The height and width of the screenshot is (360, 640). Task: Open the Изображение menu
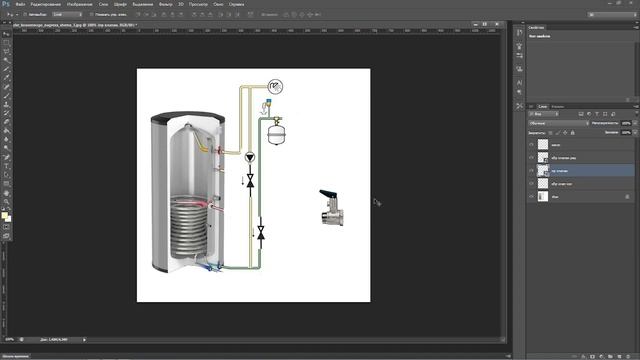coord(80,4)
